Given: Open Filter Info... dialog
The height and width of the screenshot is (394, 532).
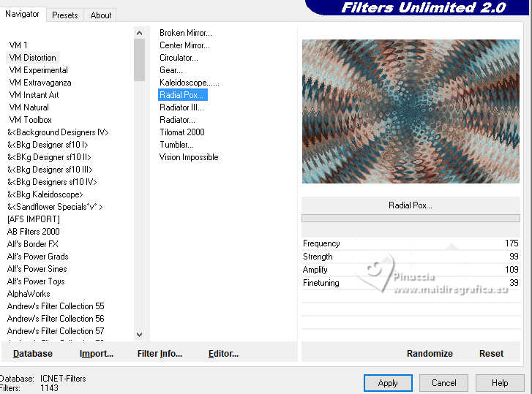Looking at the screenshot, I should pyautogui.click(x=160, y=354).
